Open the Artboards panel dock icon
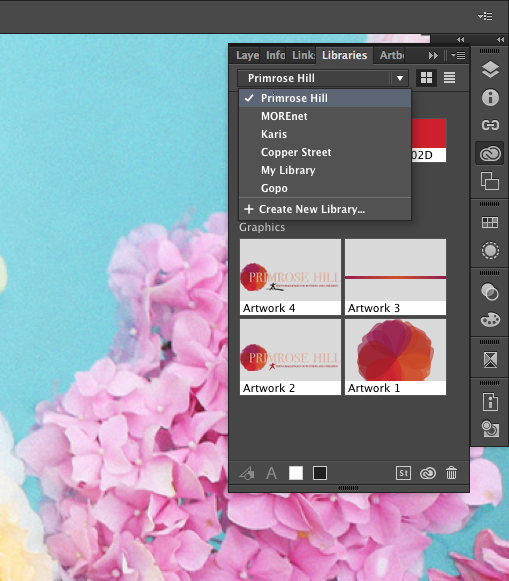This screenshot has height=581, width=509. point(490,181)
